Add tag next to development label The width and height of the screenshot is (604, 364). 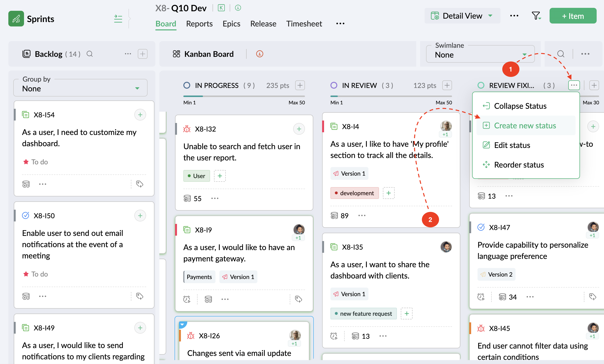[389, 193]
